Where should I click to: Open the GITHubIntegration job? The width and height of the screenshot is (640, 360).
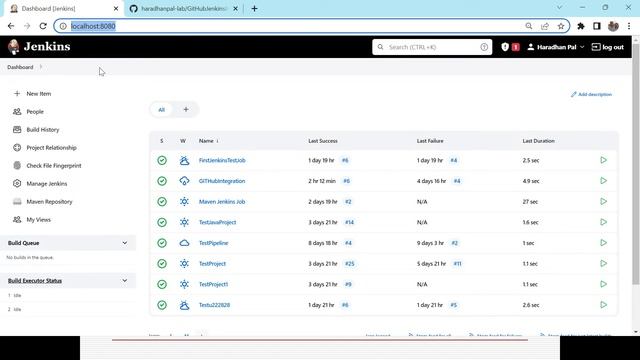click(x=222, y=181)
